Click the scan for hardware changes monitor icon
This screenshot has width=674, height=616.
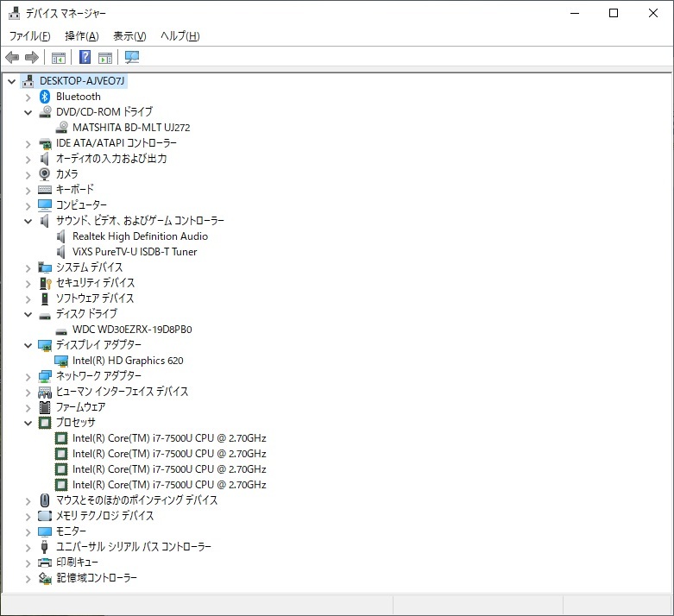tap(132, 58)
